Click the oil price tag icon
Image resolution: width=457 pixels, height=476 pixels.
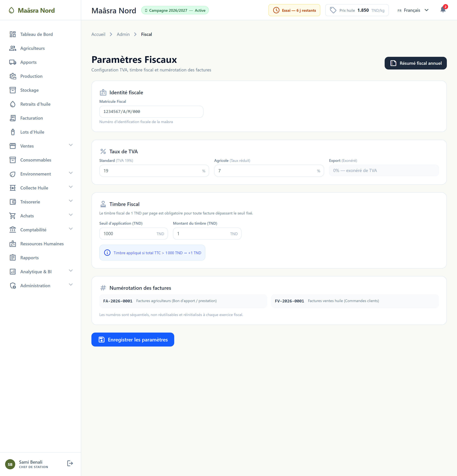(333, 10)
